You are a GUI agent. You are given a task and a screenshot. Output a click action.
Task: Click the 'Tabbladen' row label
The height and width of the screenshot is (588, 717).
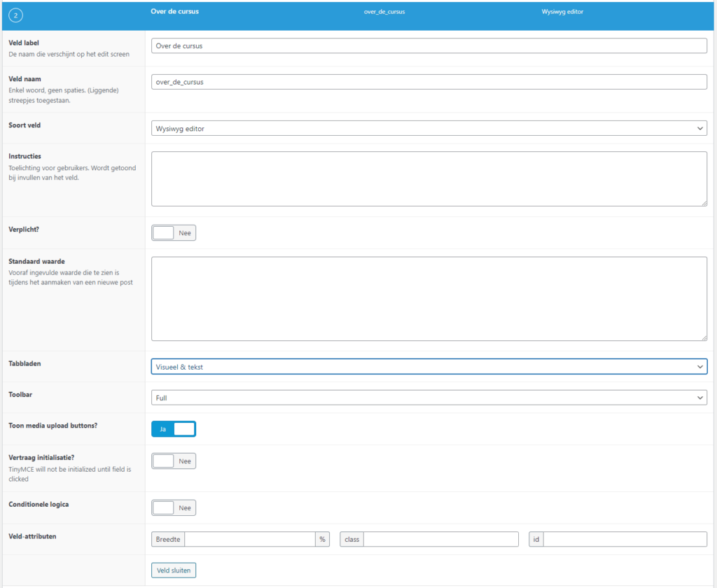[x=25, y=363]
